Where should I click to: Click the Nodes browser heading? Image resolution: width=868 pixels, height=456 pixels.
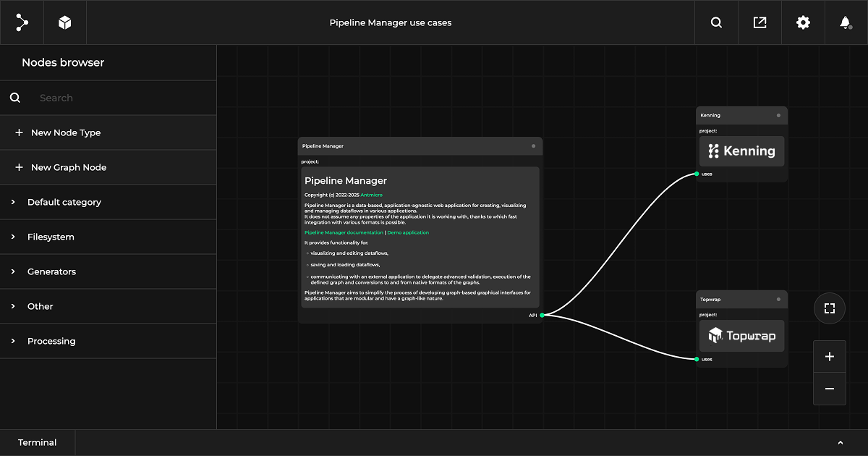63,62
